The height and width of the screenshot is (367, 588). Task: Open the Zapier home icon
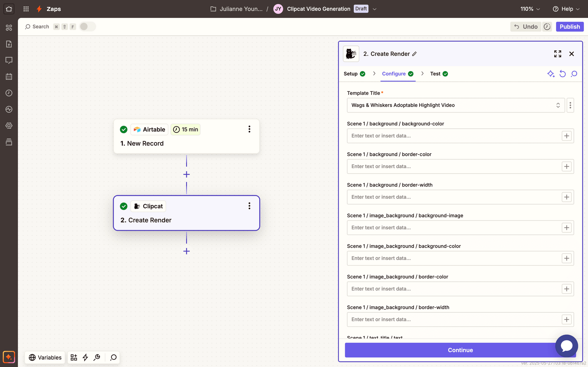pos(9,9)
